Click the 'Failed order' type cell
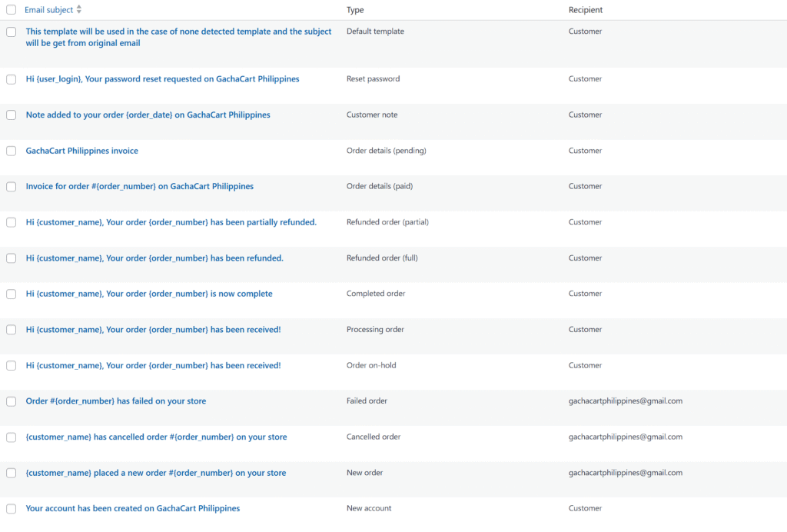This screenshot has width=787, height=532. coord(367,401)
